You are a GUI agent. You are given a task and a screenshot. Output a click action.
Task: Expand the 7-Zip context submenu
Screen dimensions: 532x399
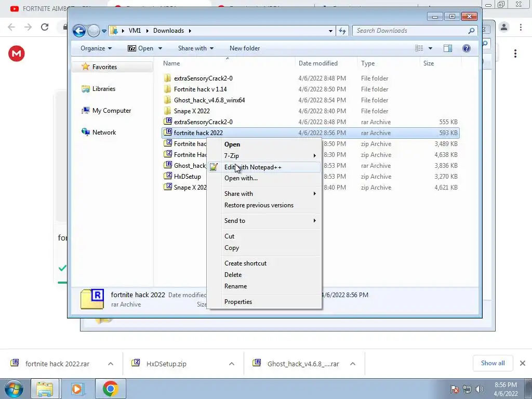point(264,156)
